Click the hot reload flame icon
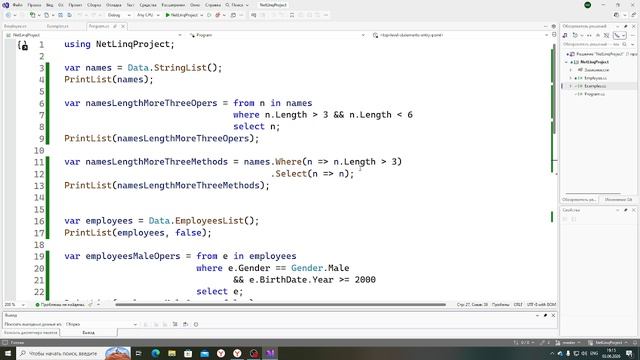 click(218, 15)
